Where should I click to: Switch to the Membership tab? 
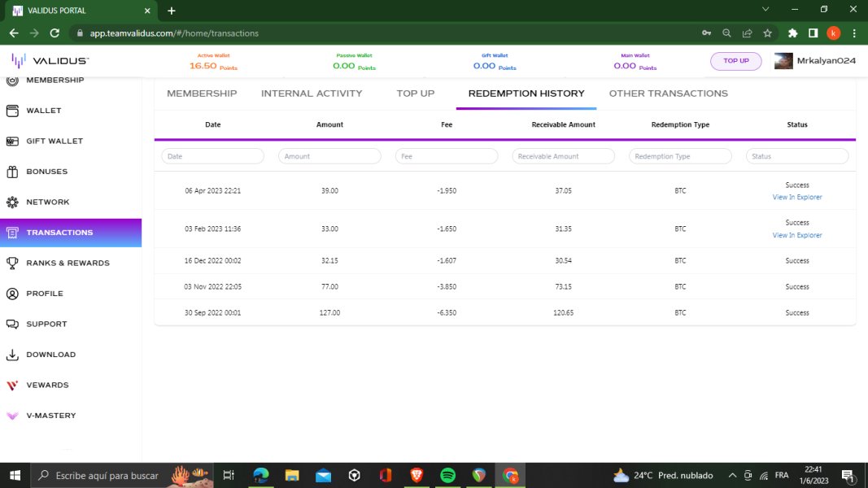point(202,94)
